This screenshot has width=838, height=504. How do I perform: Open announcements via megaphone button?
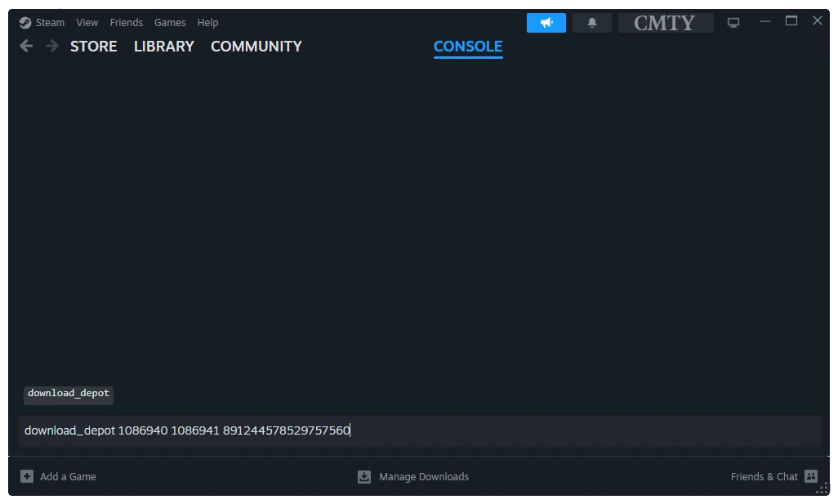click(546, 23)
